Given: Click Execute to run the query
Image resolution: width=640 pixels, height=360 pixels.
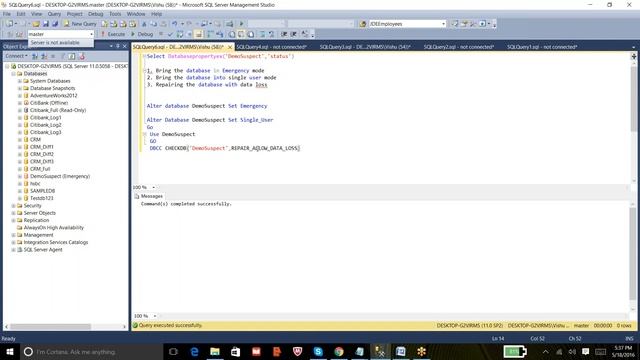Looking at the screenshot, I should click(x=113, y=34).
